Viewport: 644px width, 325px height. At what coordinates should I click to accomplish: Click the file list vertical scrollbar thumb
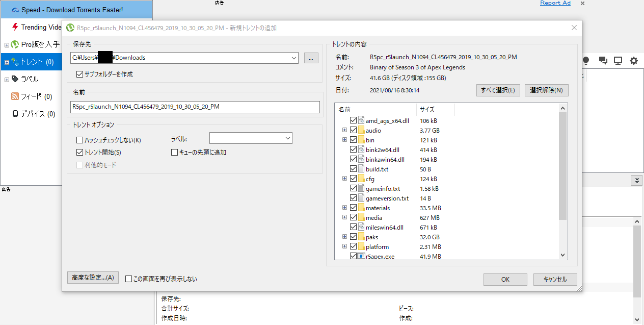pos(563,166)
